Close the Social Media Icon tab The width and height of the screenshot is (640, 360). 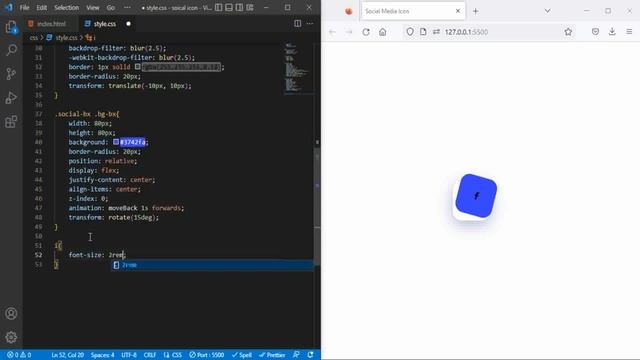tap(458, 11)
